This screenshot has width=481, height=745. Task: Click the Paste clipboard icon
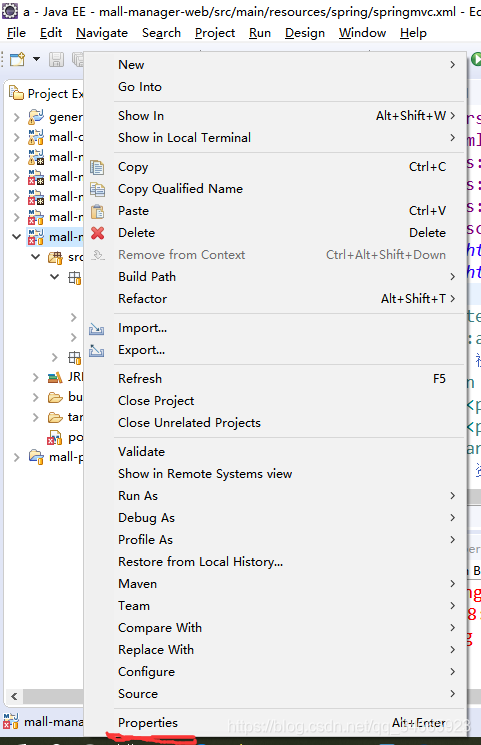tap(97, 211)
